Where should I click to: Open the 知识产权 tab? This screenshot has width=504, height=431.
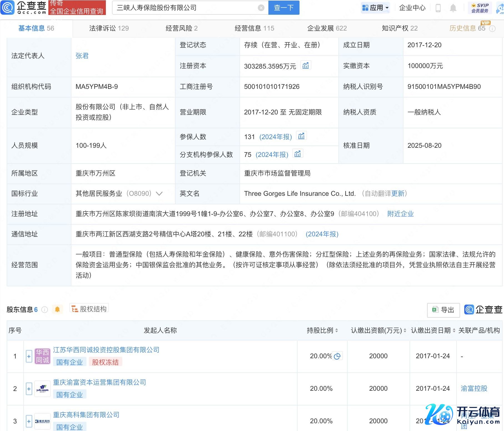click(400, 28)
